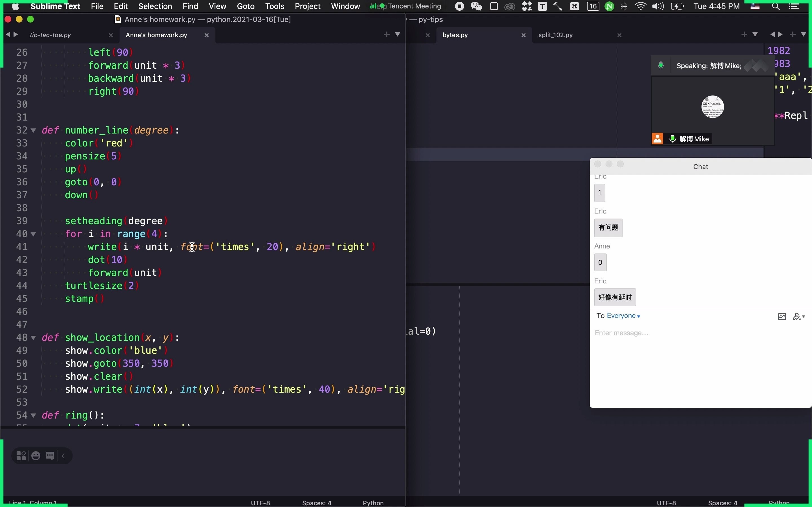Click the image attachment icon in Chat
Image resolution: width=812 pixels, height=507 pixels.
tap(782, 316)
